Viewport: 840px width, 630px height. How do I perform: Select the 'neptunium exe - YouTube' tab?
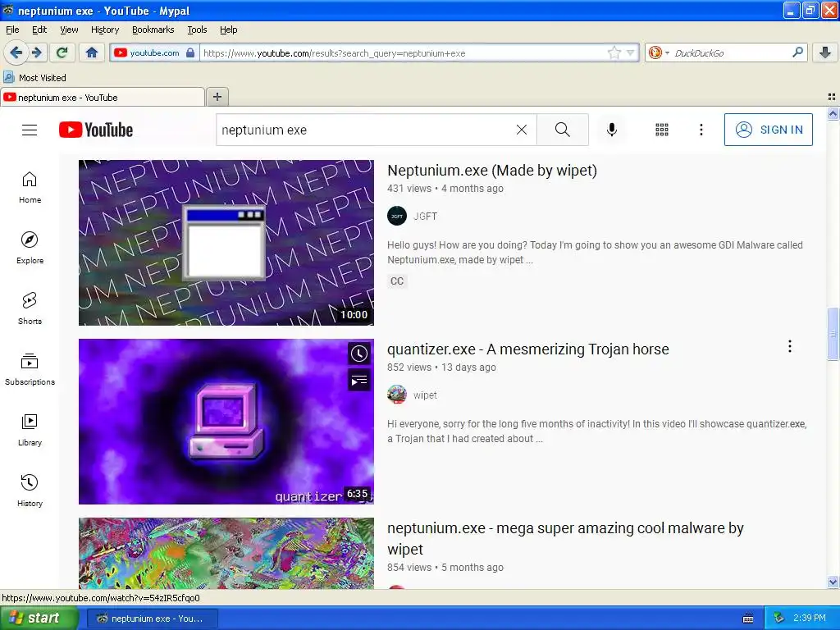(103, 97)
